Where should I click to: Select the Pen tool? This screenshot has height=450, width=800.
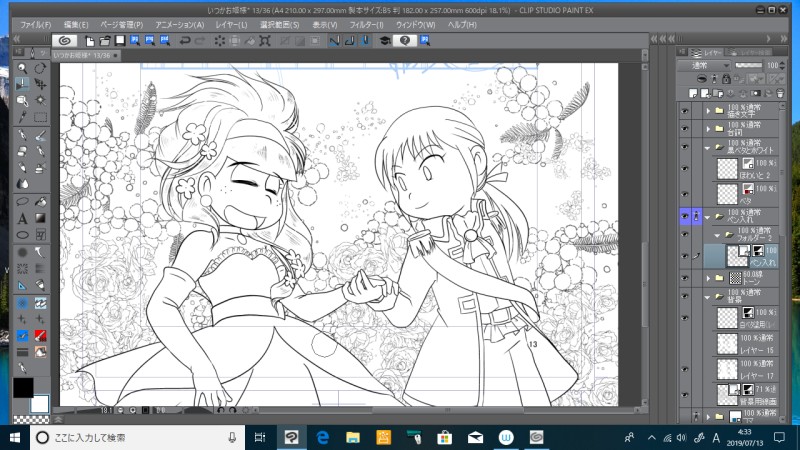22,135
